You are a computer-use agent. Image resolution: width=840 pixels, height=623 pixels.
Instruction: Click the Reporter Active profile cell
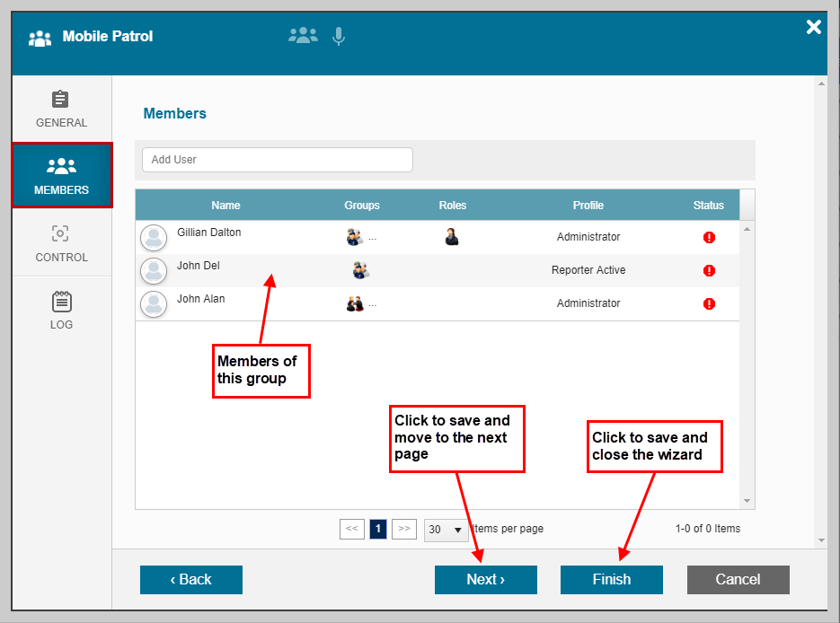tap(588, 270)
